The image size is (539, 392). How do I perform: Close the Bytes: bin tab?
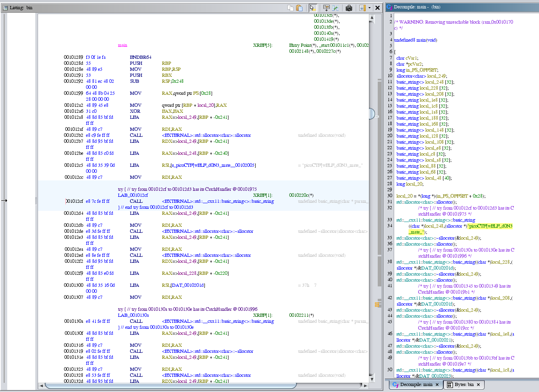[478, 384]
